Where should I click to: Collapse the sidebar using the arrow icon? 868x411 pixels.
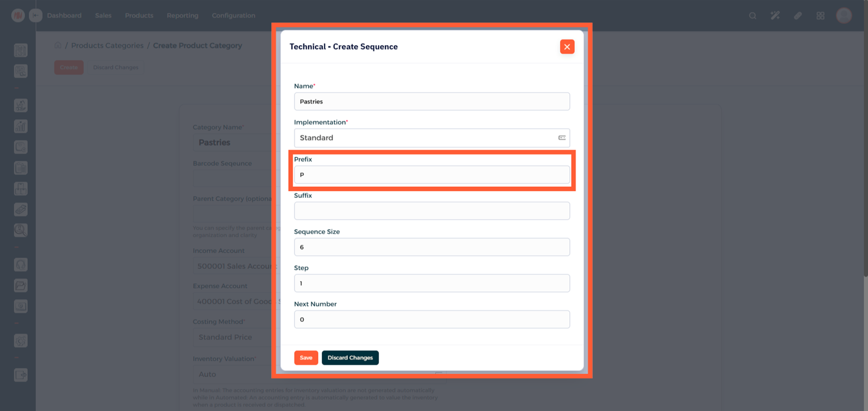click(x=36, y=16)
